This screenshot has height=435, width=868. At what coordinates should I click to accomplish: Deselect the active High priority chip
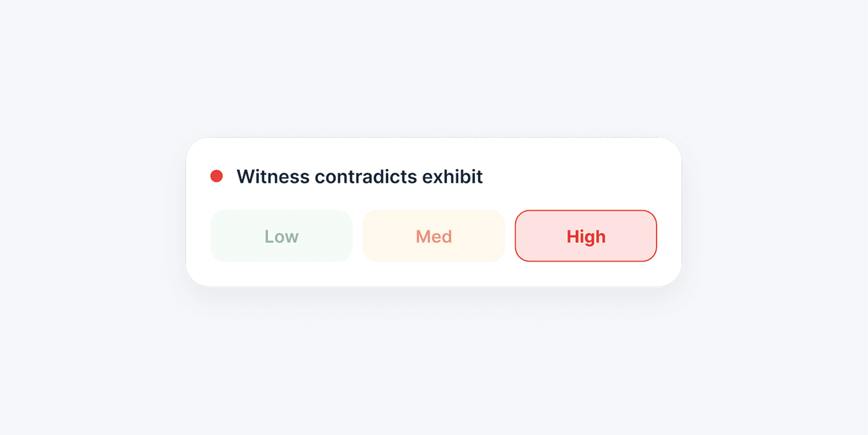(x=586, y=236)
